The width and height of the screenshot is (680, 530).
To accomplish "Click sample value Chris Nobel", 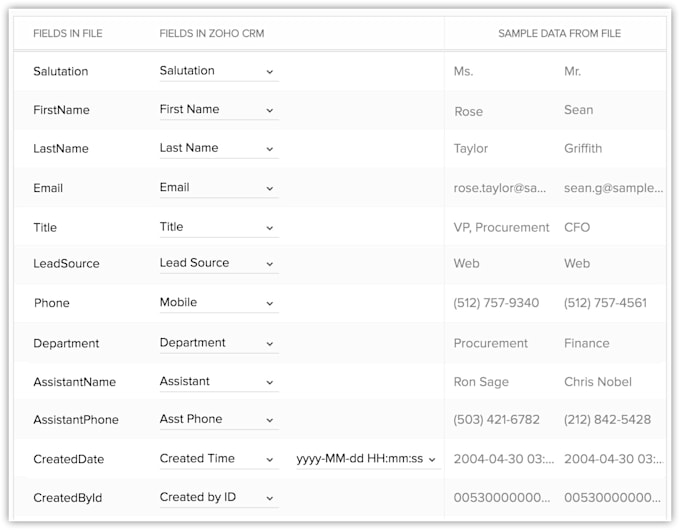I will click(598, 382).
